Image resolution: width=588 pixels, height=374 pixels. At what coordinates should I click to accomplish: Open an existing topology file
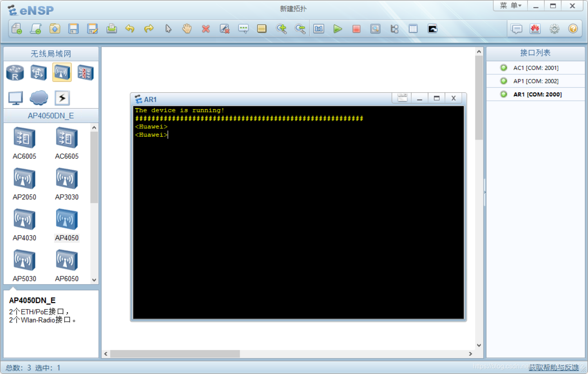tap(55, 29)
